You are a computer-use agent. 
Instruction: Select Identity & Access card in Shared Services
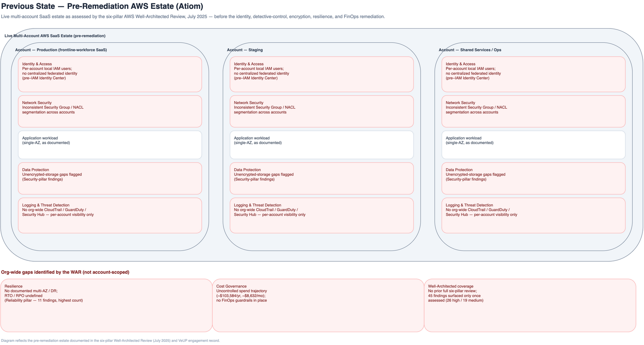(533, 74)
